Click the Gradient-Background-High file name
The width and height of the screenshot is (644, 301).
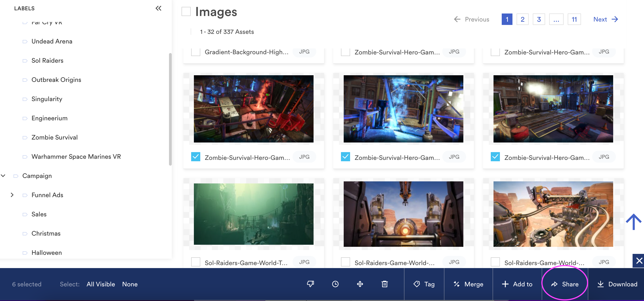coord(246,52)
